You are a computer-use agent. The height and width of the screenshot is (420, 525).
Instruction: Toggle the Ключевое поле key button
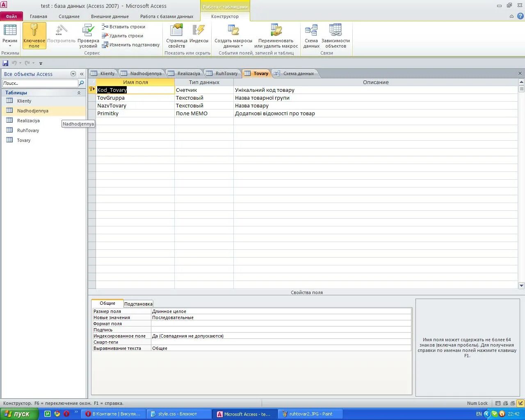point(34,36)
